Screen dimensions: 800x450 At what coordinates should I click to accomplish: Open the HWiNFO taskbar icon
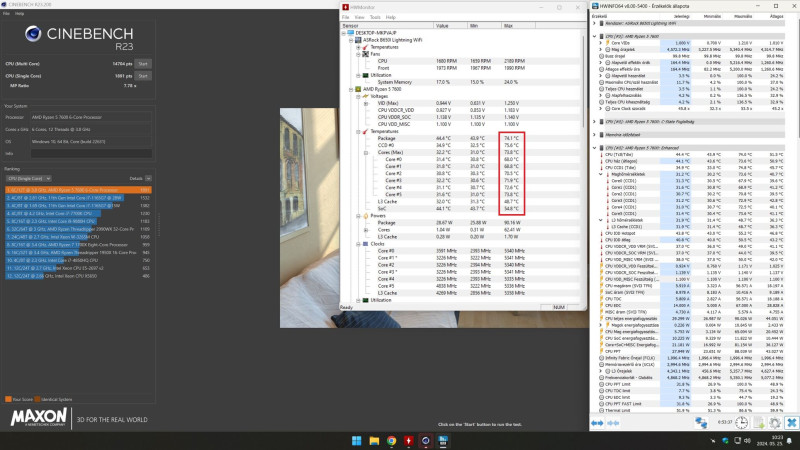(443, 441)
